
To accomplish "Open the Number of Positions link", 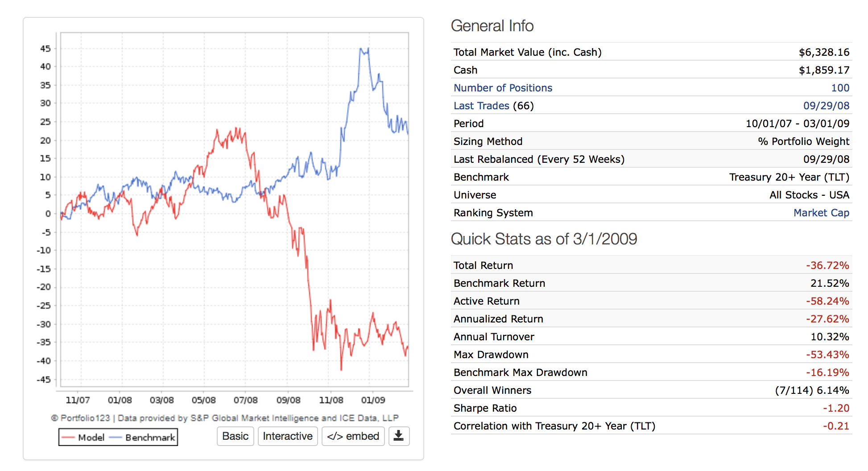I will tap(503, 88).
